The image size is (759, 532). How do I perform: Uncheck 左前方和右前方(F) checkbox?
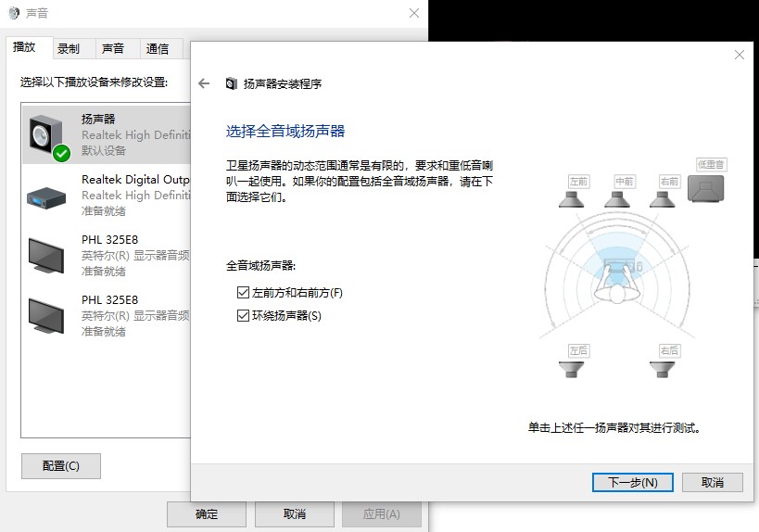243,293
